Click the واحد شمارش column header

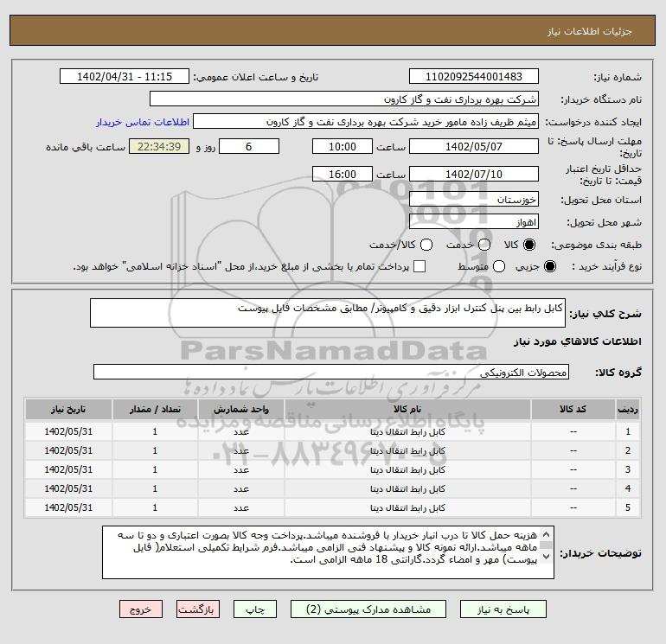pyautogui.click(x=240, y=409)
